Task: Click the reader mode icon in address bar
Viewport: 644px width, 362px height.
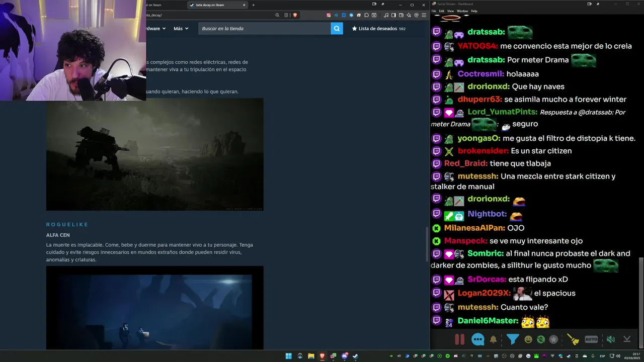Action: [286, 15]
